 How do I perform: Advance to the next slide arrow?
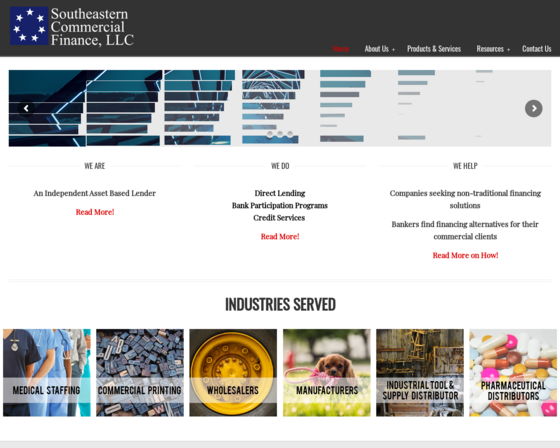(x=534, y=108)
